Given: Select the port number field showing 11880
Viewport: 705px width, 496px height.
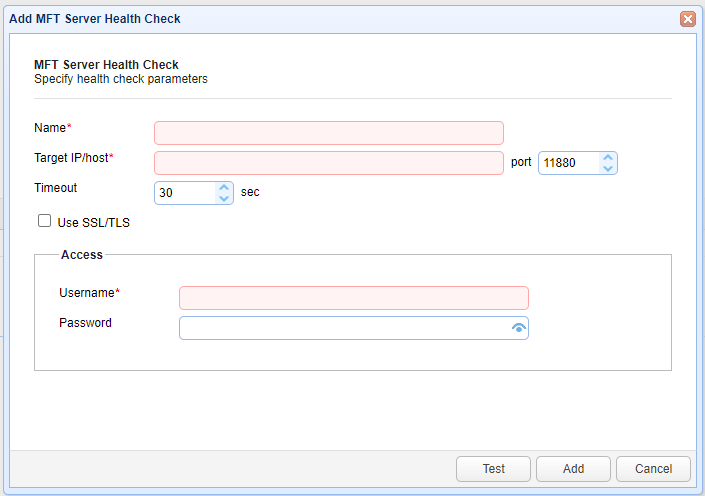Looking at the screenshot, I should pos(570,163).
